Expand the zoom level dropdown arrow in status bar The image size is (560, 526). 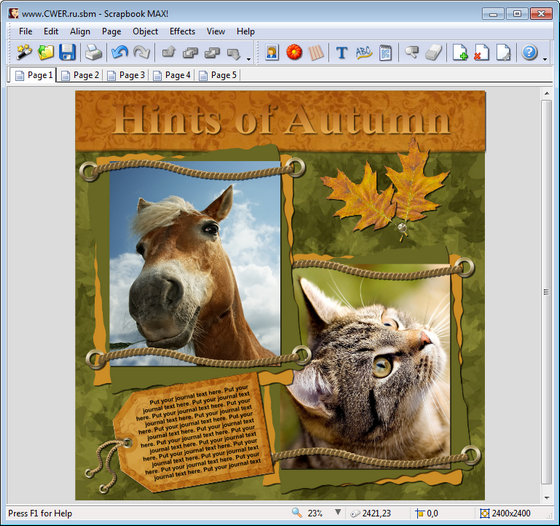338,512
